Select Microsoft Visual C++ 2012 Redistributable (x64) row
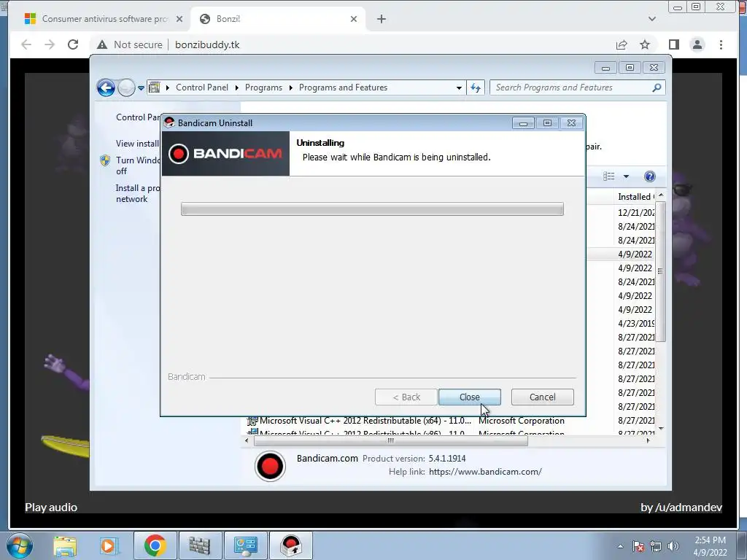The height and width of the screenshot is (560, 747). tap(448, 421)
